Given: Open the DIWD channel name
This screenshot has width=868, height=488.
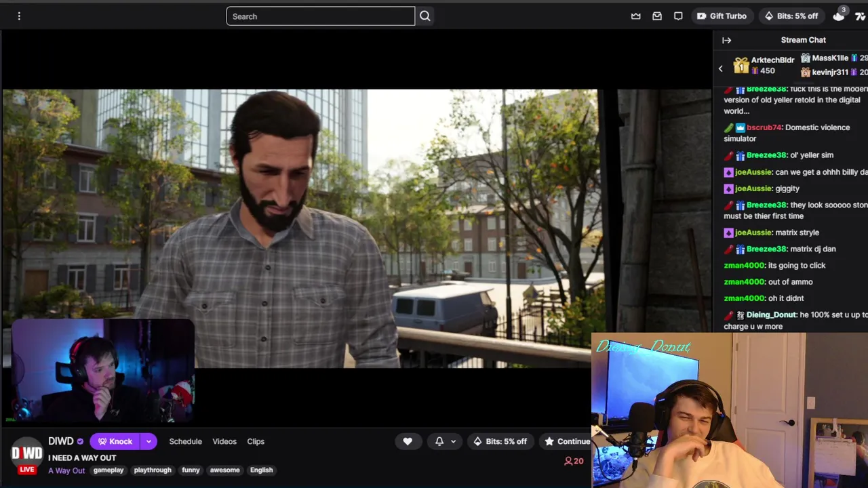Looking at the screenshot, I should [x=60, y=441].
